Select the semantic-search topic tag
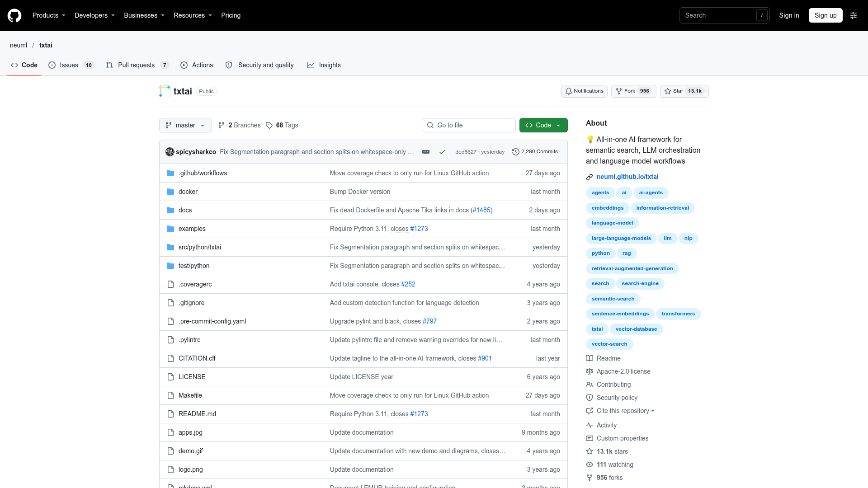Viewport: 868px width, 488px height. pos(613,299)
